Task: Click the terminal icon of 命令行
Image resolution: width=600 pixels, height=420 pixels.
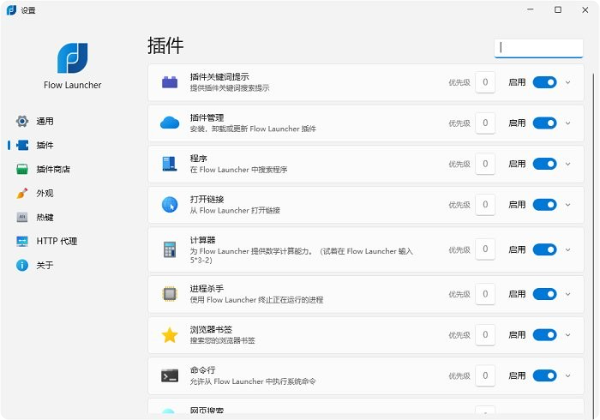Action: [x=170, y=376]
